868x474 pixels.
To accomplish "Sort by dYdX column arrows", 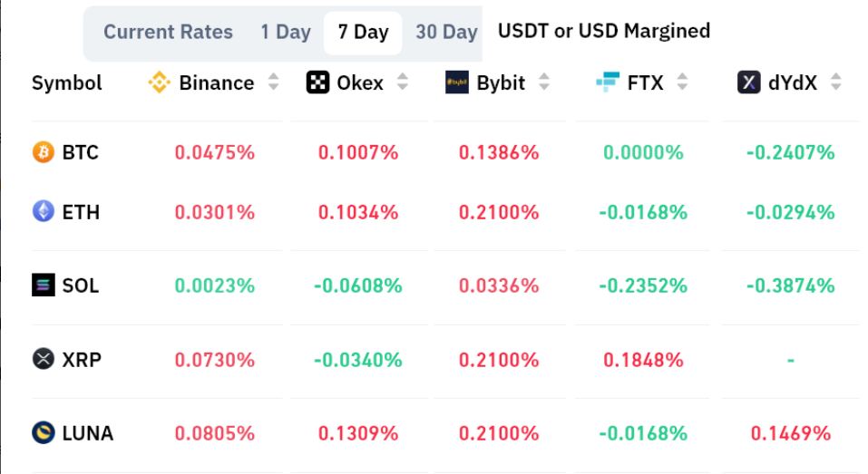I will [835, 83].
